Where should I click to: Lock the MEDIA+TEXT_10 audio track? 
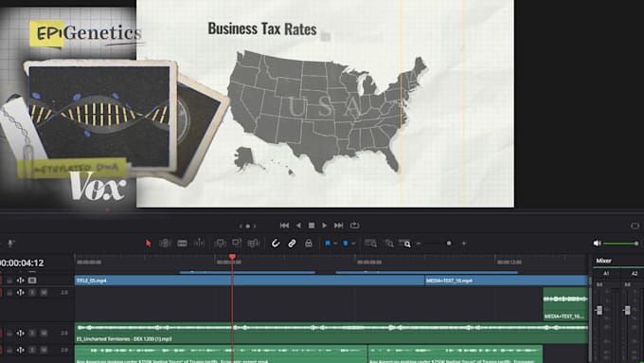point(9,293)
